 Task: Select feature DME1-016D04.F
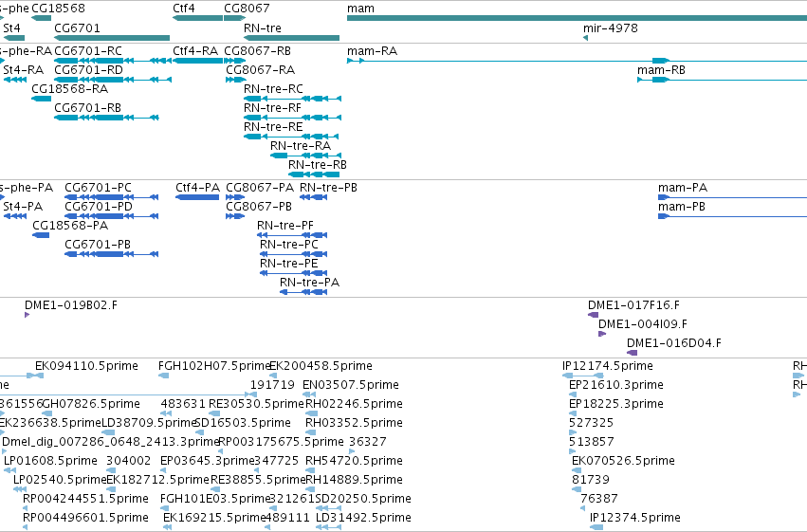pos(632,353)
